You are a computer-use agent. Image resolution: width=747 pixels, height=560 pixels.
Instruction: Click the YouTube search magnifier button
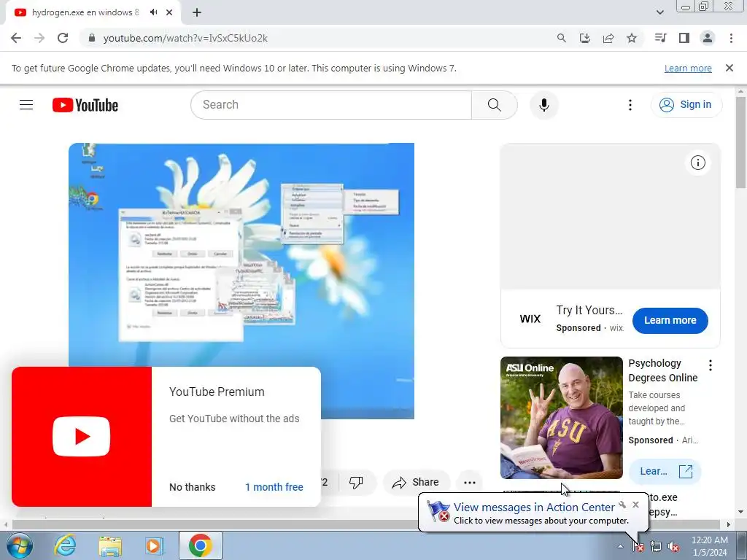click(495, 105)
